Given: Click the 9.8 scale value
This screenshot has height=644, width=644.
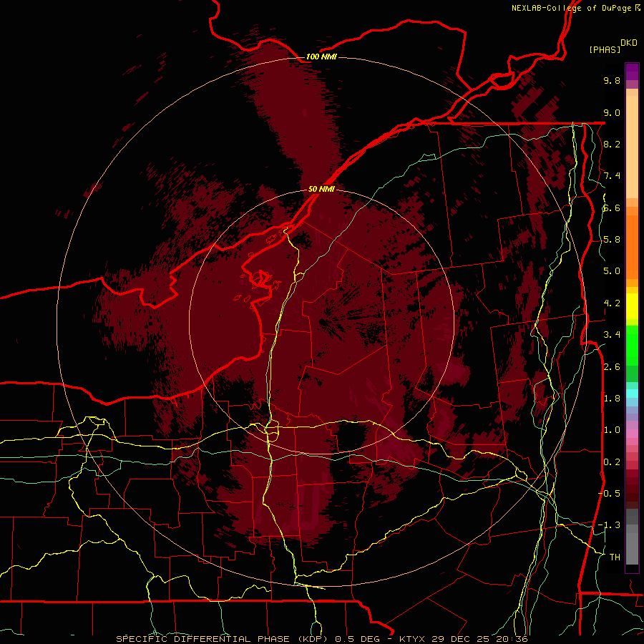Looking at the screenshot, I should coord(612,81).
